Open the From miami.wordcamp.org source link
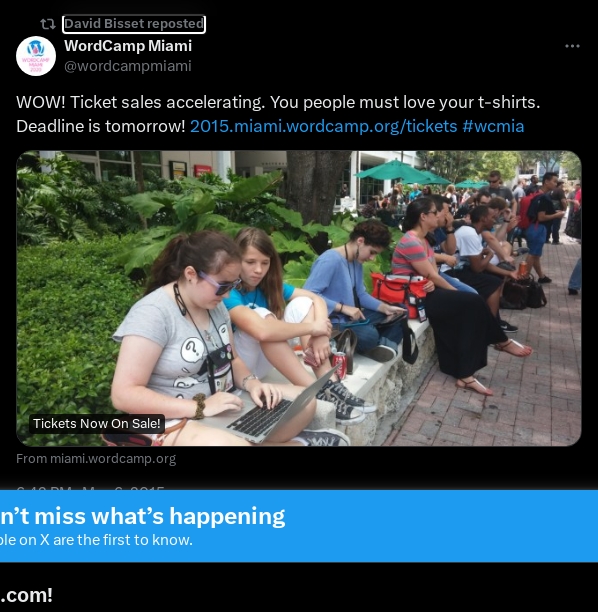598x612 pixels. (x=96, y=459)
